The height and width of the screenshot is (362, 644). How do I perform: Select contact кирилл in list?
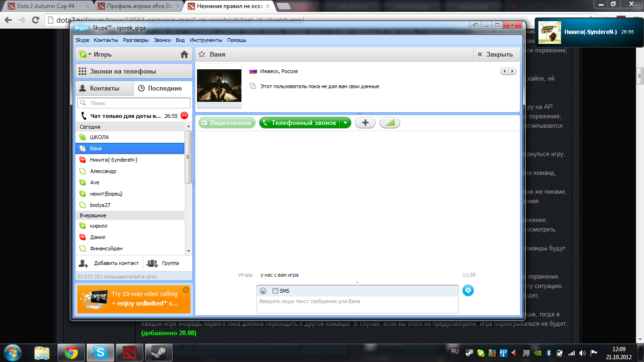(x=130, y=226)
